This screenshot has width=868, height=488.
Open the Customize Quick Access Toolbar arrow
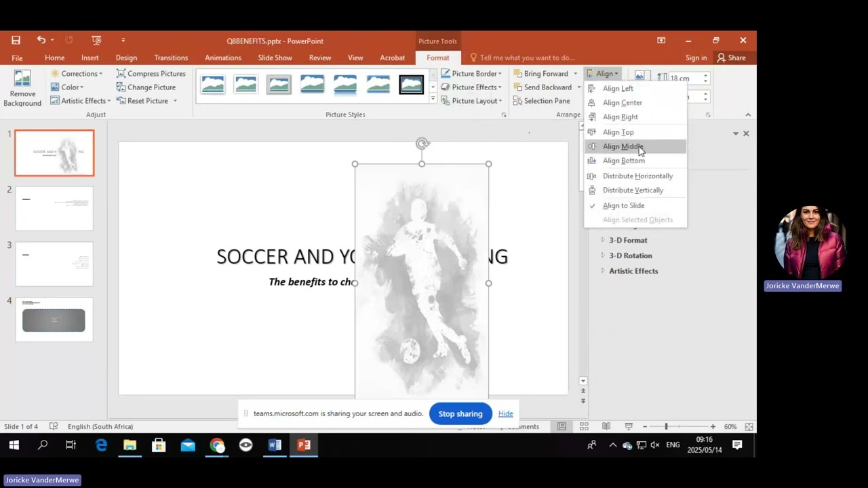point(123,41)
